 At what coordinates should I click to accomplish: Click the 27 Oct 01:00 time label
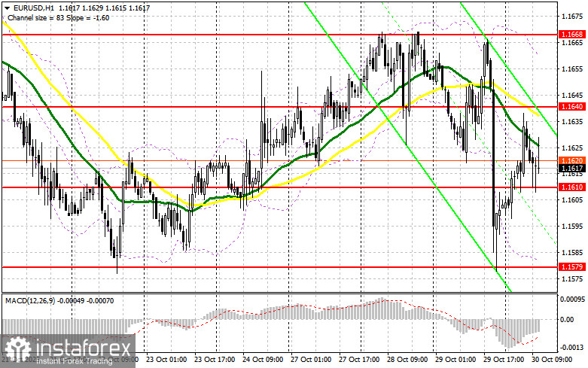(x=311, y=360)
